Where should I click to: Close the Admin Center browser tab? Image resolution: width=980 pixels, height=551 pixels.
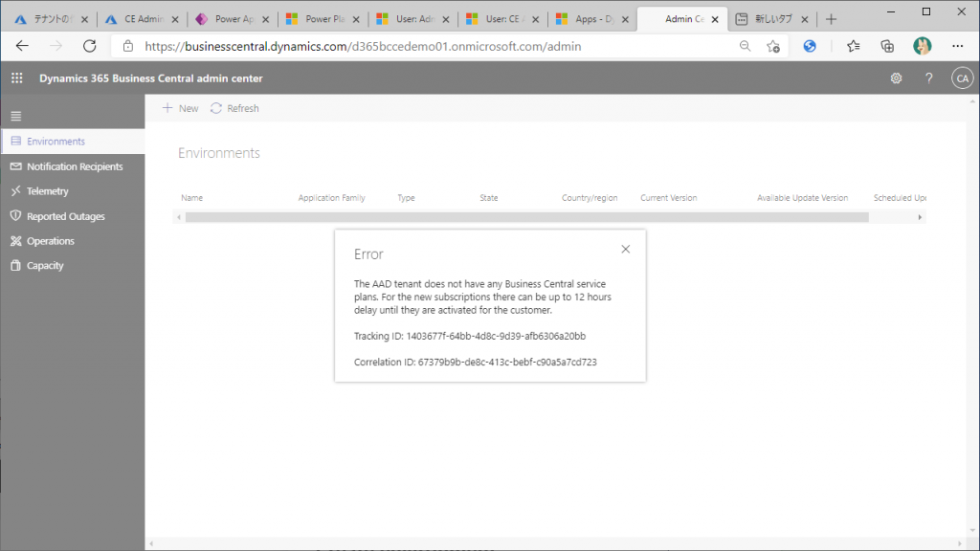coord(715,19)
